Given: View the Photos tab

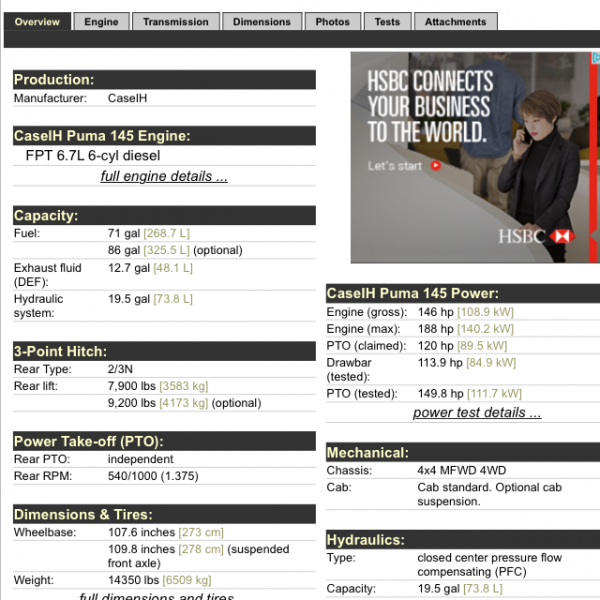Looking at the screenshot, I should 333,21.
